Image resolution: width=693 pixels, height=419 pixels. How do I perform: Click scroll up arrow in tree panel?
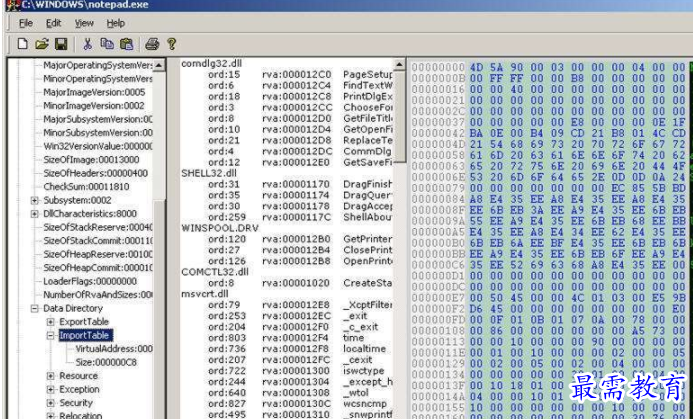(159, 65)
